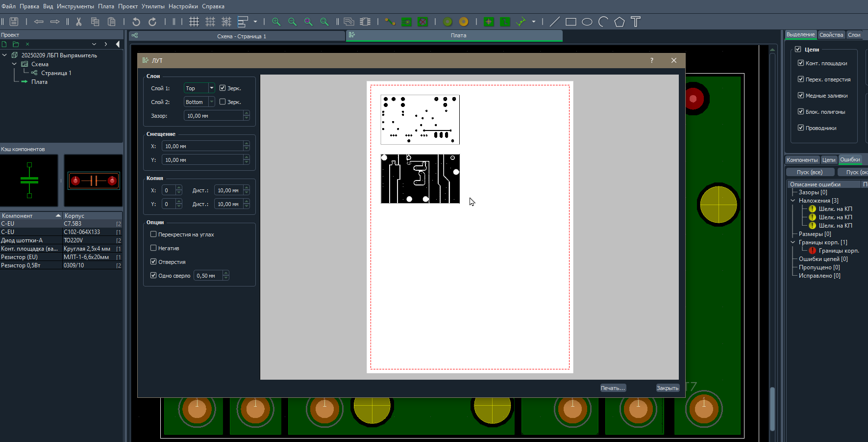Click the Cut scissors icon
868x442 pixels.
click(x=78, y=22)
